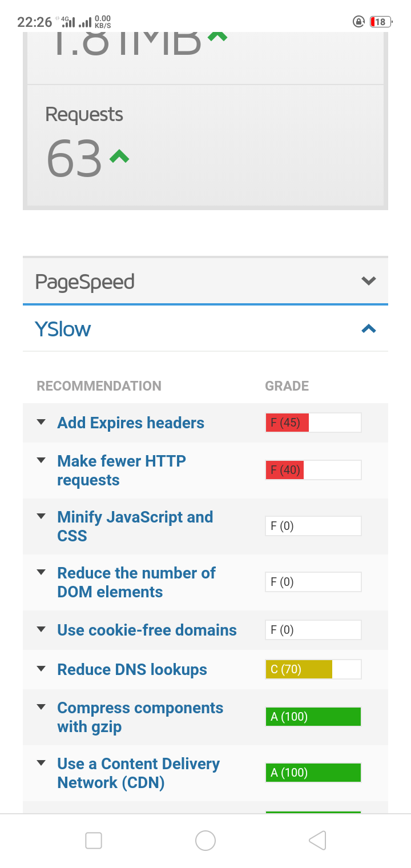
Task: Tap the recent apps square icon
Action: tap(94, 840)
